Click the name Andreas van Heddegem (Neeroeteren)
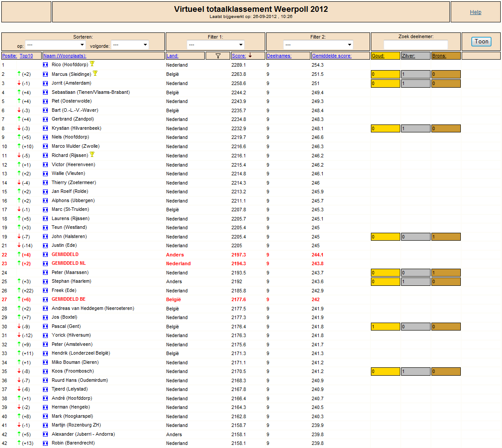502x448 pixels. pos(93,309)
